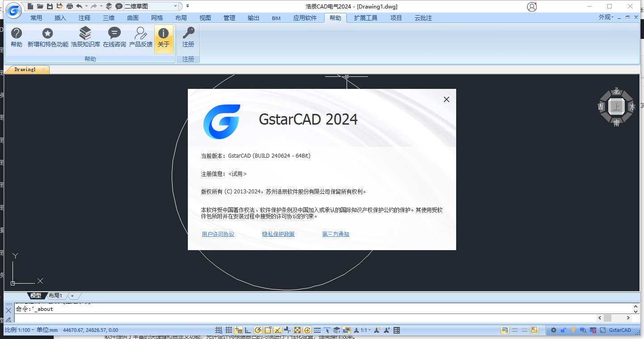Open the undo history dropdown arrow
Image resolution: width=644 pixels, height=339 pixels.
click(85, 6)
